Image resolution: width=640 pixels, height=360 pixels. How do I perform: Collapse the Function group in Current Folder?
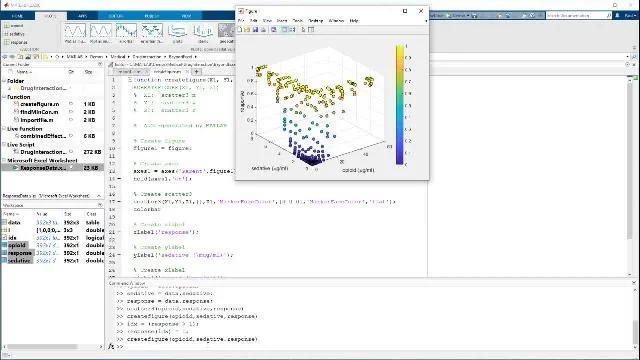4,97
